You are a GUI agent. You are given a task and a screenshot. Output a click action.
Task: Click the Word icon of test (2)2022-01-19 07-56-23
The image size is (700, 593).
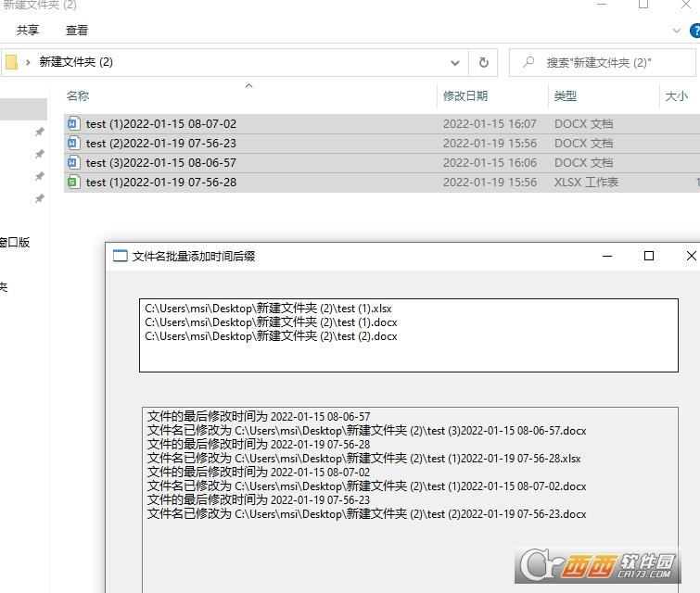[x=73, y=144]
